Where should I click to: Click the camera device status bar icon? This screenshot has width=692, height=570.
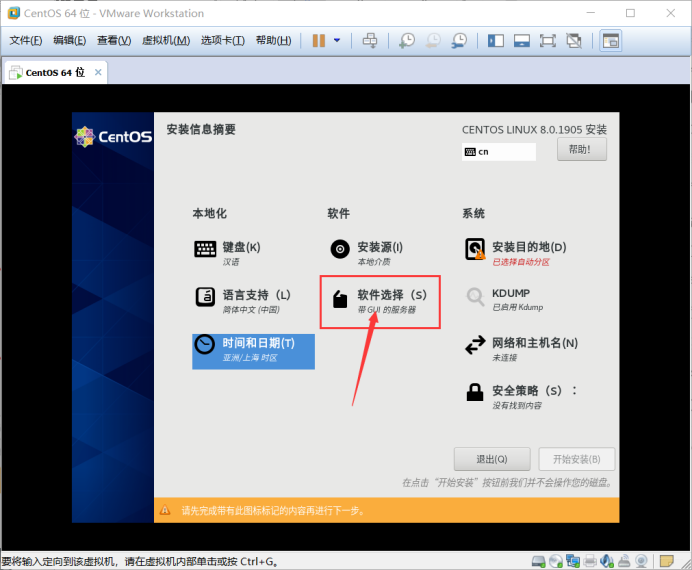641,561
